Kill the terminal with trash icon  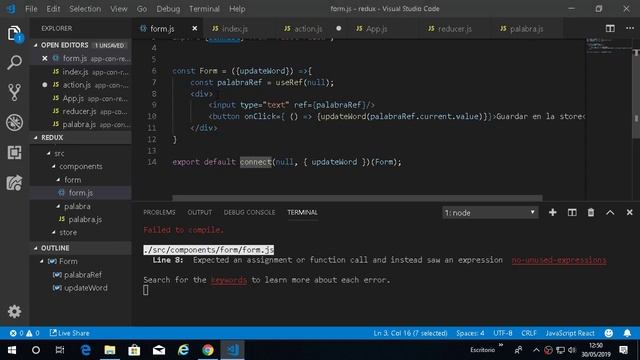(591, 212)
